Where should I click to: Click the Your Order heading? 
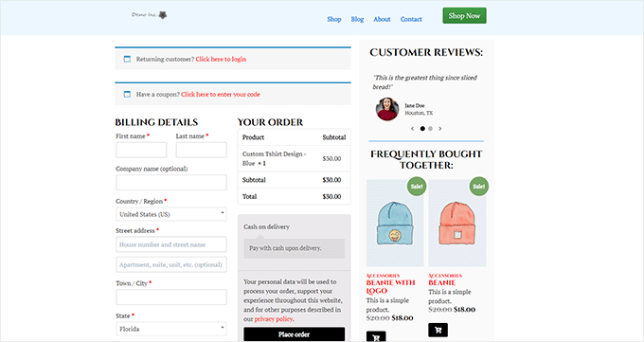pos(270,122)
